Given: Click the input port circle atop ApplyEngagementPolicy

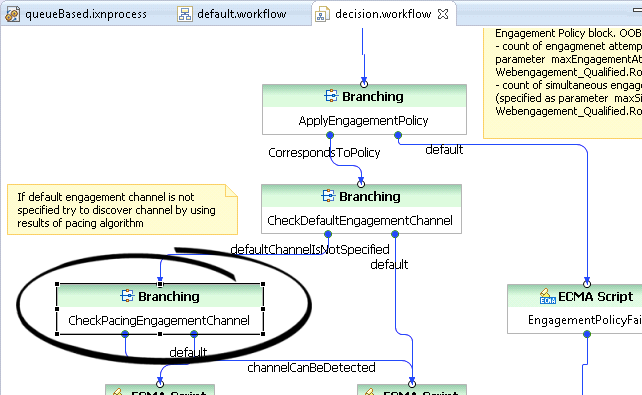Looking at the screenshot, I should (x=364, y=84).
